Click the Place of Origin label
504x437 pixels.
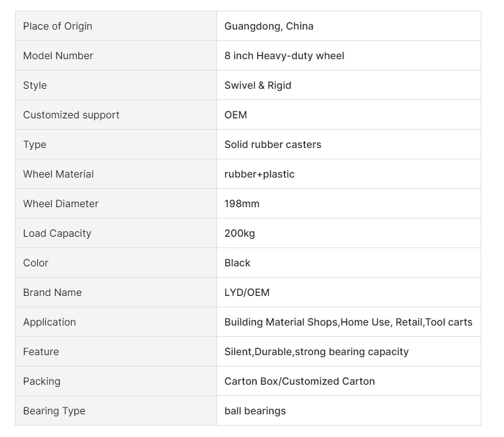pyautogui.click(x=57, y=26)
